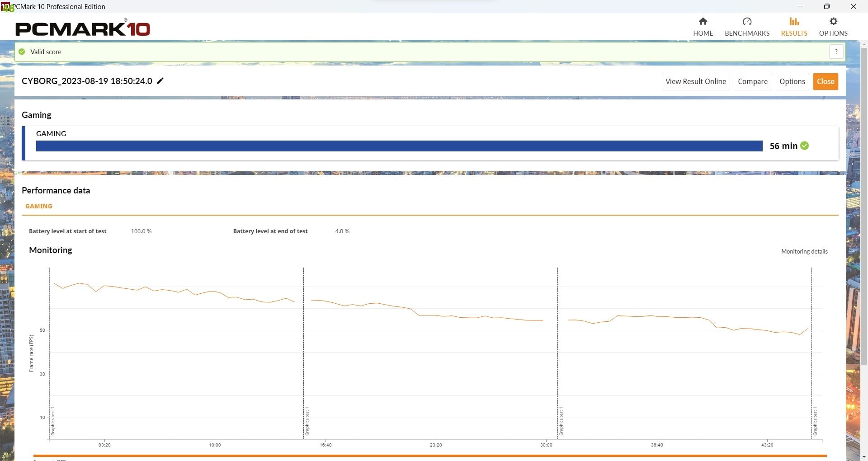This screenshot has height=461, width=868.
Task: Click the Gaming section heading
Action: point(37,115)
